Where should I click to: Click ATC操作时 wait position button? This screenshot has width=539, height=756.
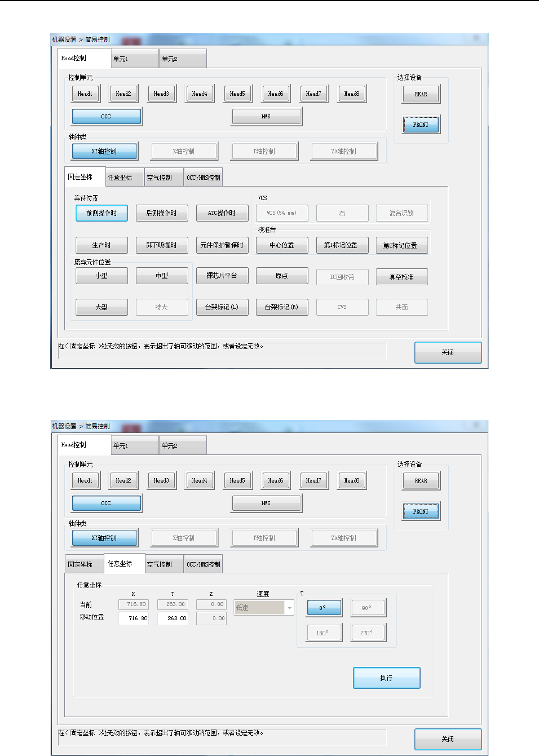[x=222, y=213]
